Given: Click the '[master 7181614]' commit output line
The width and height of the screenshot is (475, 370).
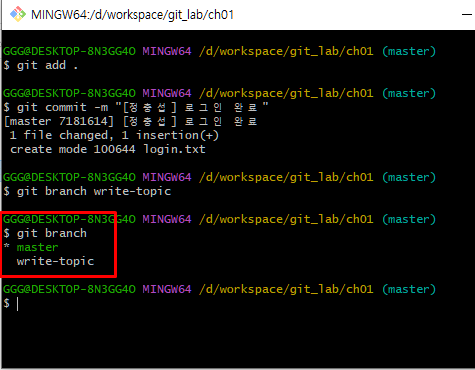Looking at the screenshot, I should [x=130, y=121].
